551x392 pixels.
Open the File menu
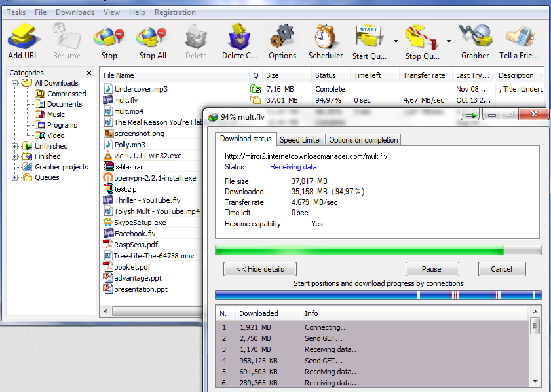coord(41,12)
